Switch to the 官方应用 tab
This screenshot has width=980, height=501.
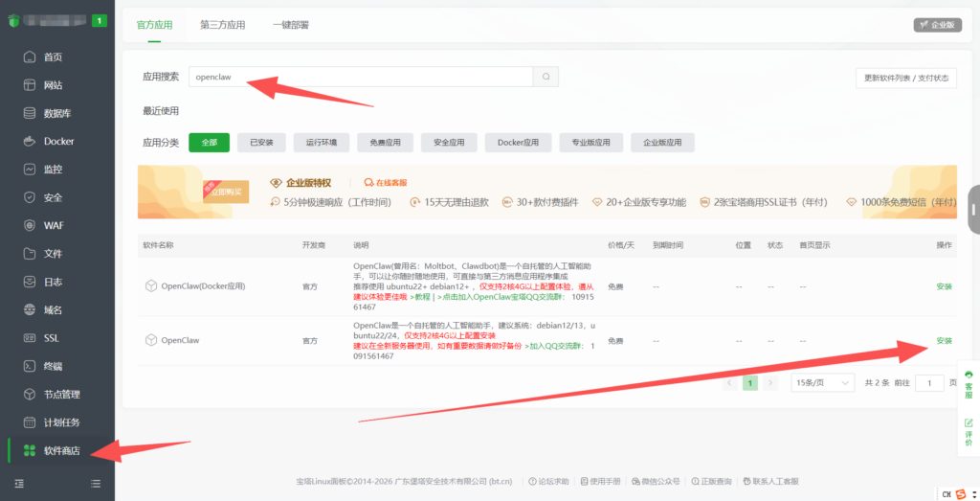pyautogui.click(x=154, y=25)
